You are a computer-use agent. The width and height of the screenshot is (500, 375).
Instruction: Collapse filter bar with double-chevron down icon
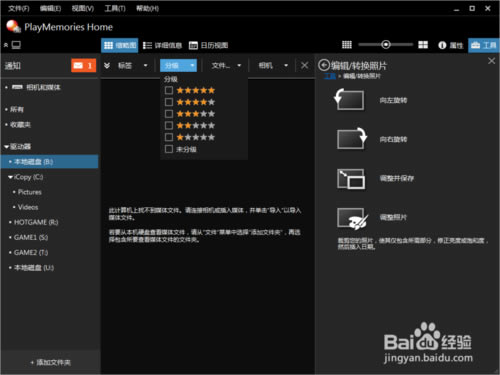click(107, 65)
